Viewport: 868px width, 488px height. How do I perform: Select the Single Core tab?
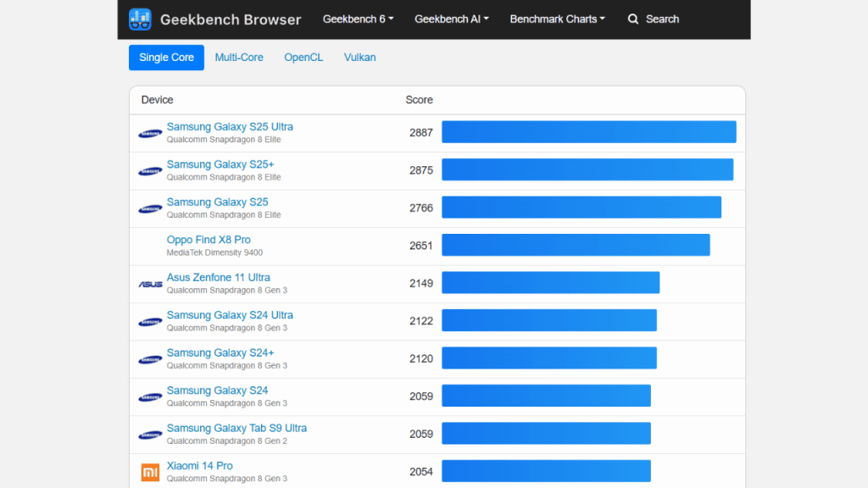pyautogui.click(x=166, y=58)
